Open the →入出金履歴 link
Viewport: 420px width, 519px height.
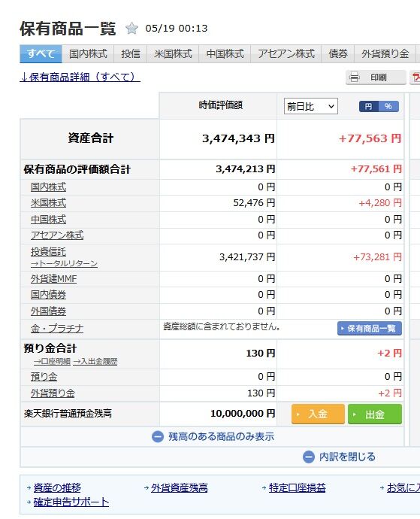tap(95, 362)
